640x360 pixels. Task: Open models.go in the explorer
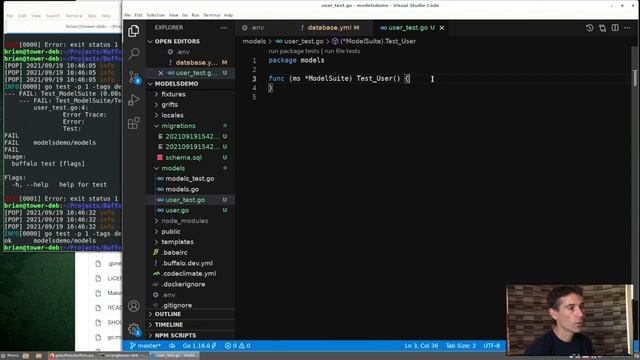coord(182,189)
